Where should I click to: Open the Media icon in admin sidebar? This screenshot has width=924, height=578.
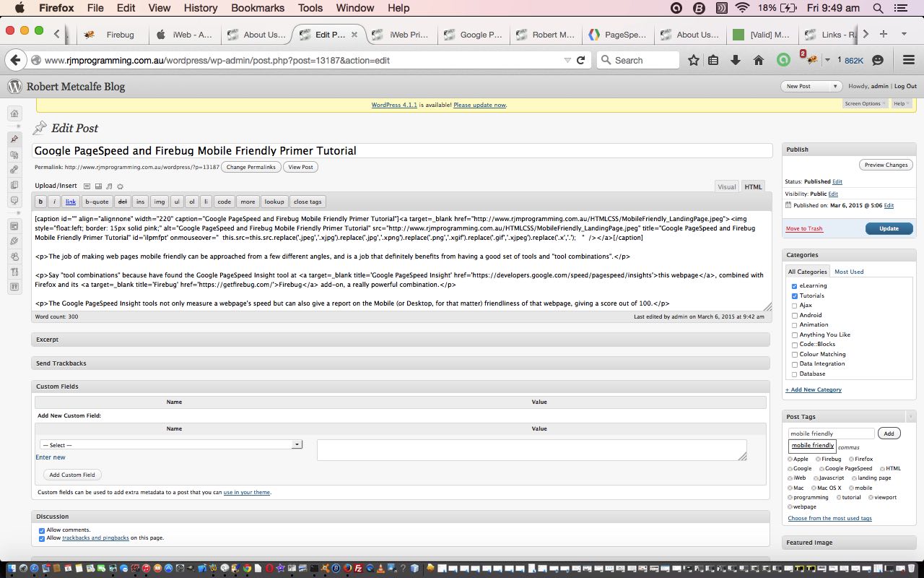(14, 155)
